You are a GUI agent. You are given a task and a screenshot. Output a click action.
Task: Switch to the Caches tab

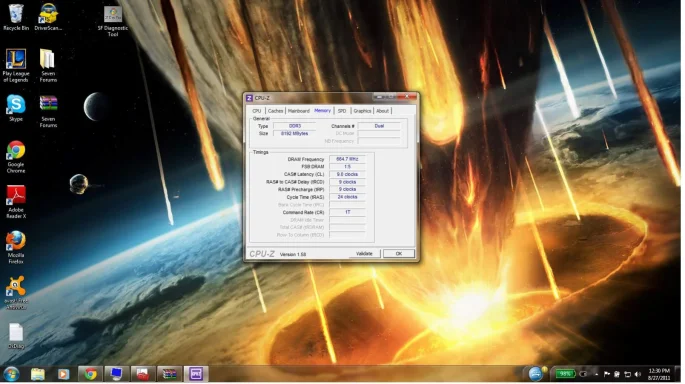(275, 111)
